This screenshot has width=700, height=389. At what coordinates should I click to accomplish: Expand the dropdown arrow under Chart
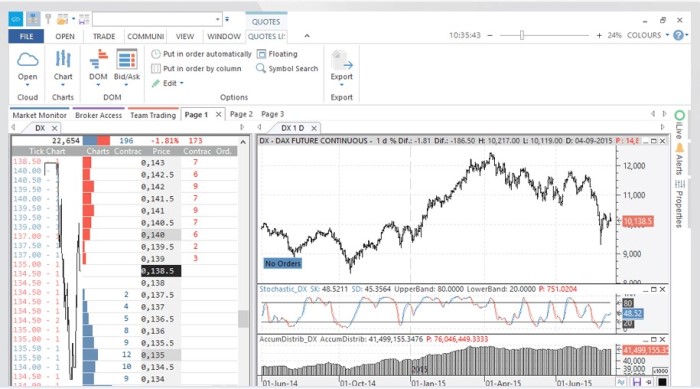point(63,85)
